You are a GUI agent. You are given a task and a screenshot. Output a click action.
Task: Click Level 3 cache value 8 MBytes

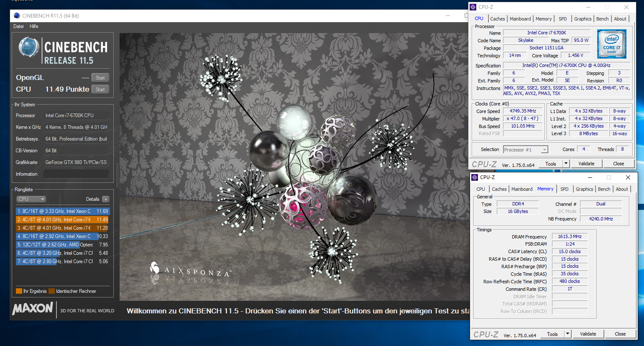(x=588, y=134)
